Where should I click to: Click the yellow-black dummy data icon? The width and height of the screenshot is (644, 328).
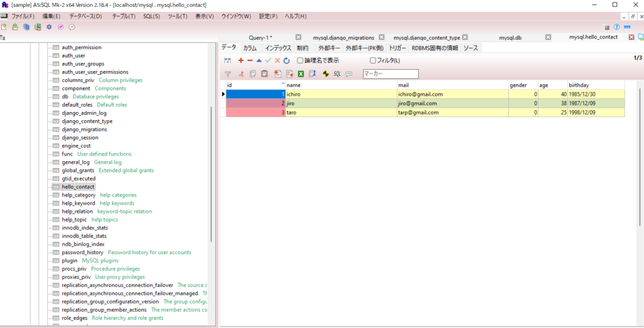click(326, 74)
